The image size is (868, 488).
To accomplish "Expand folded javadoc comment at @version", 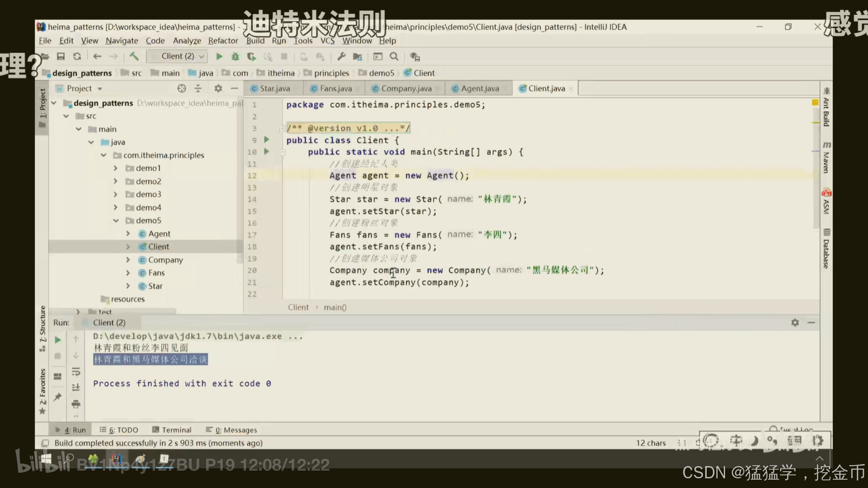I will 282,129.
